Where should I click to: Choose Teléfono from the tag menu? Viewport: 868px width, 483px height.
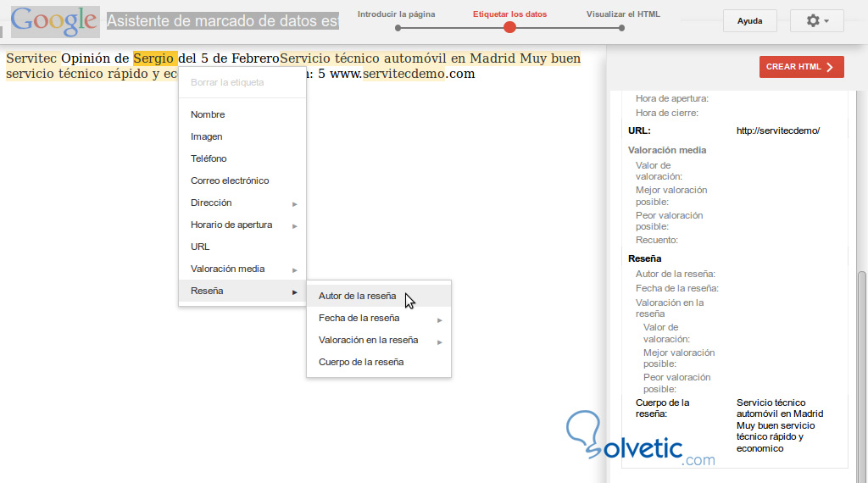click(x=242, y=158)
